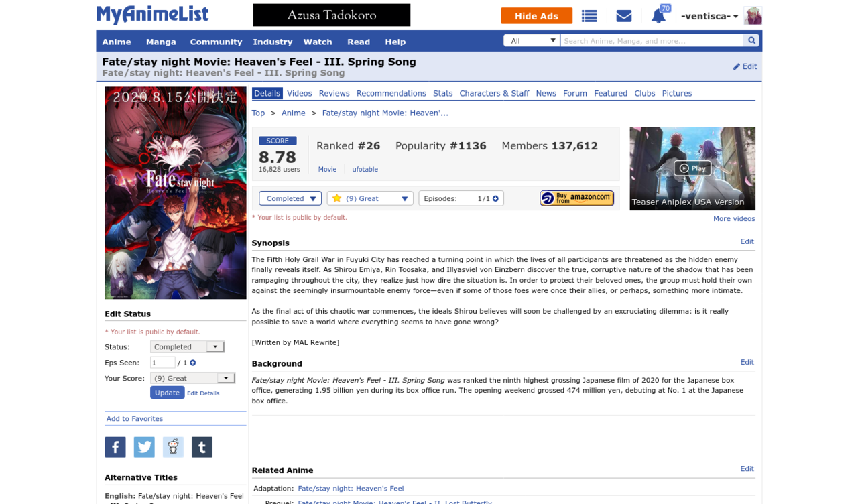Click the Anime breadcrumb link
858x504 pixels.
pos(294,113)
